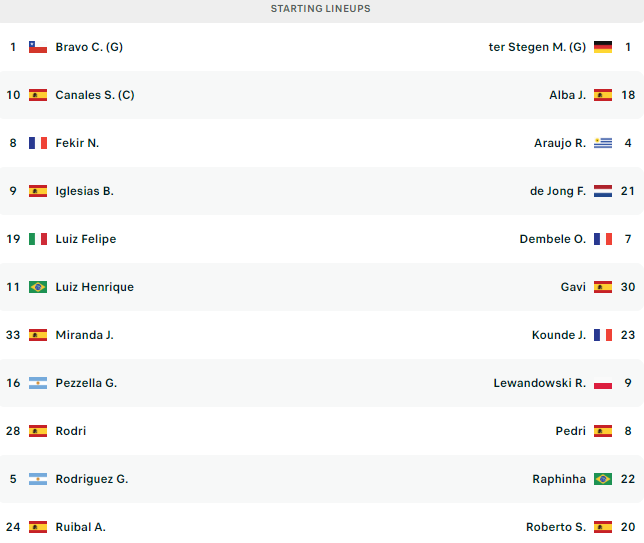The image size is (644, 543).
Task: Select Dembele O. in the lineup
Action: tap(553, 239)
